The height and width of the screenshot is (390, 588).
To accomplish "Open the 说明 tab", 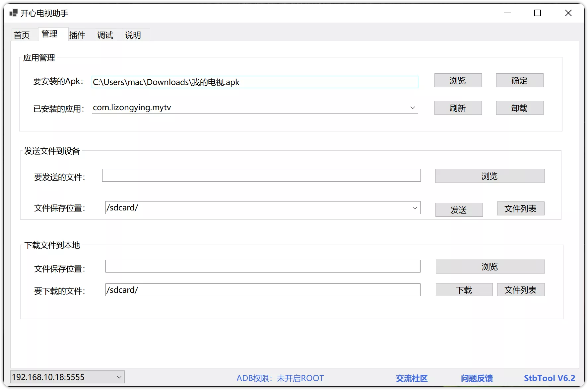I will pos(132,35).
